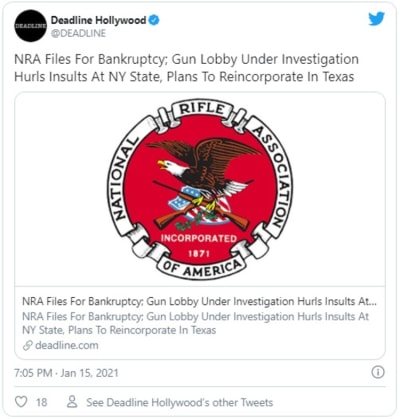Screen dimensions: 400x419
Task: Open Deadline Hollywood's profile avatar
Action: coord(31,26)
